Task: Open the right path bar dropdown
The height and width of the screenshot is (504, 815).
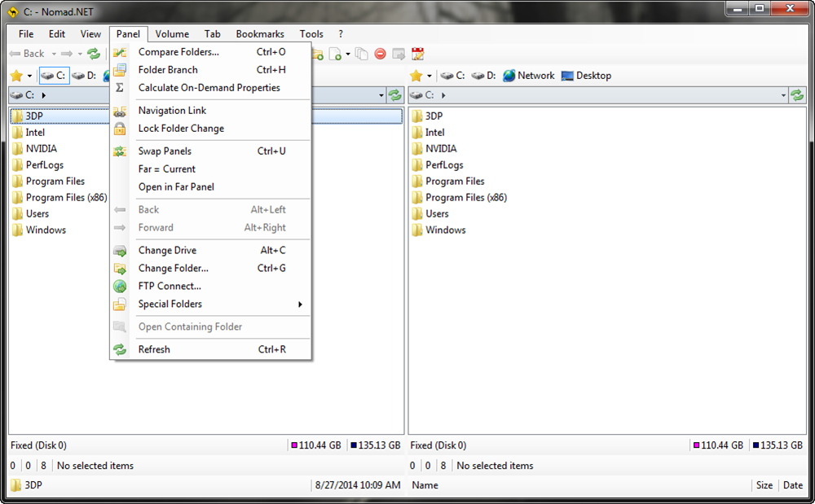Action: click(783, 95)
